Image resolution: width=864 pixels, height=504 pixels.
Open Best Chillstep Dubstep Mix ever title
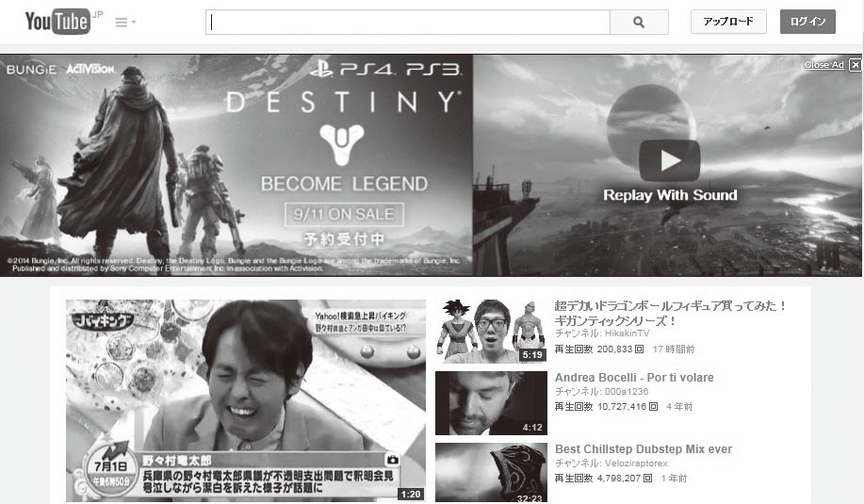(644, 449)
